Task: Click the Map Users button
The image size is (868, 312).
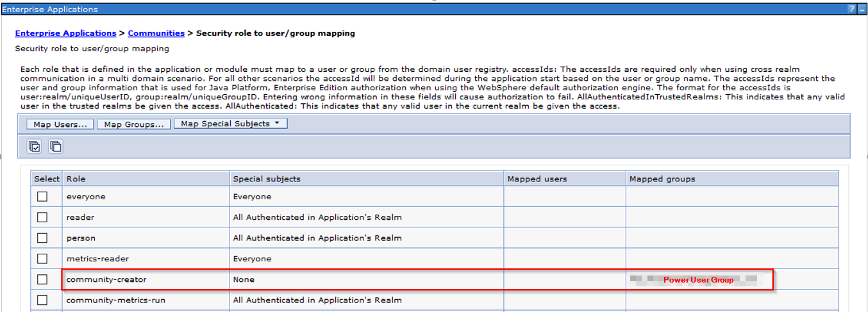Action: pos(60,124)
